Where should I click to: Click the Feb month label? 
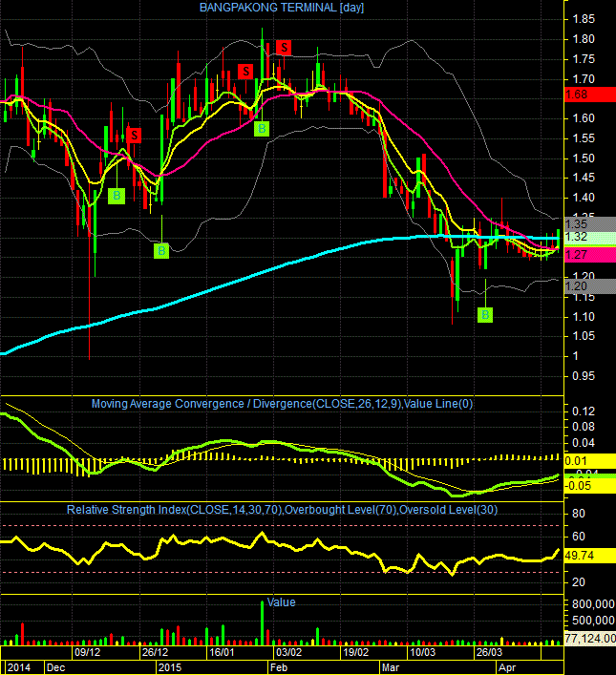coord(278,667)
